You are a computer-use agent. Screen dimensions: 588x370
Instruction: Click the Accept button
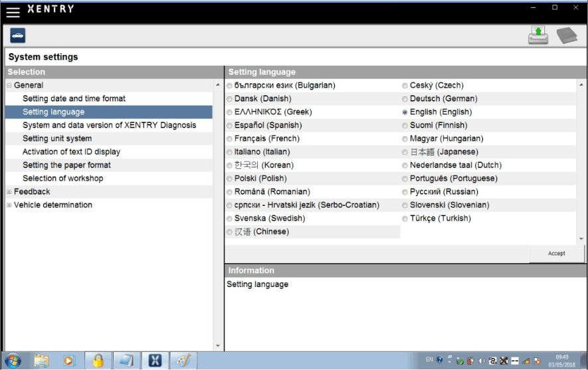coord(557,254)
